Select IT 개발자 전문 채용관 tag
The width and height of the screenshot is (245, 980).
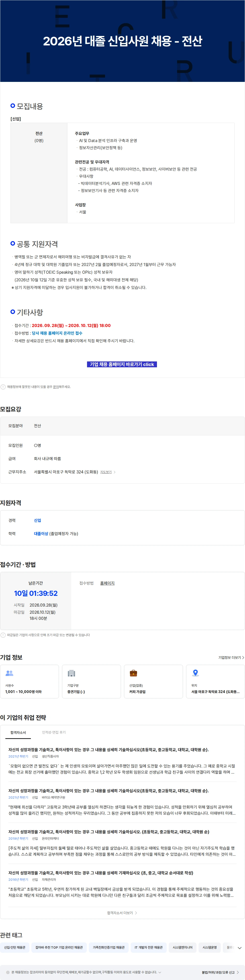[x=148, y=947]
